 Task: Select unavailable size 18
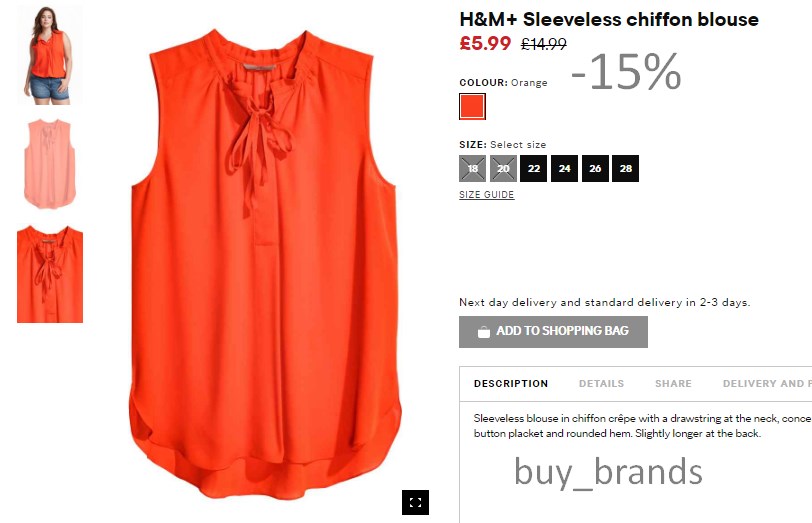(472, 168)
